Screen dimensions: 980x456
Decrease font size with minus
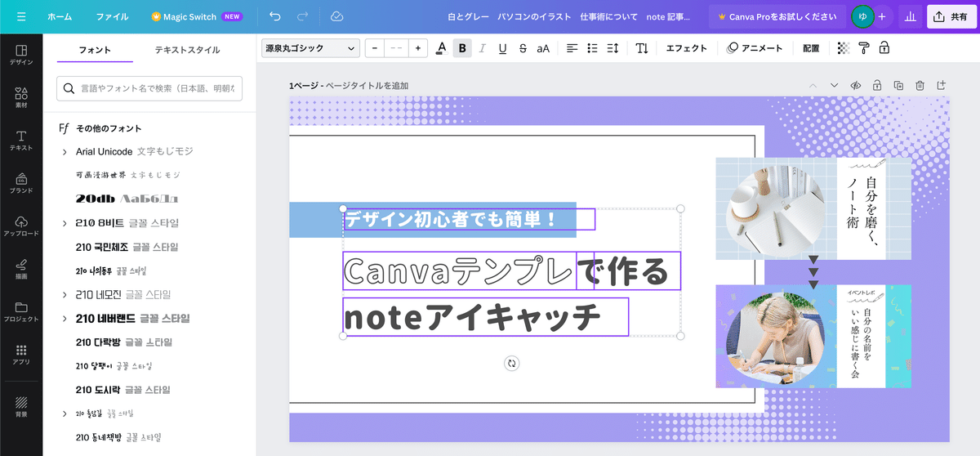click(375, 48)
